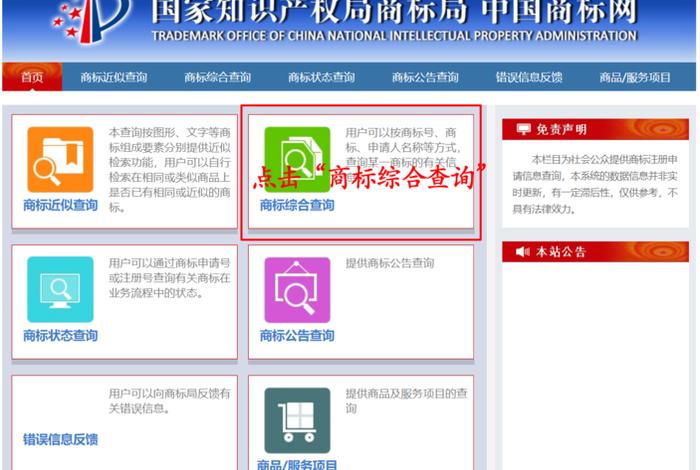Click the teal shopping cart icon
The image size is (700, 470).
[x=297, y=420]
